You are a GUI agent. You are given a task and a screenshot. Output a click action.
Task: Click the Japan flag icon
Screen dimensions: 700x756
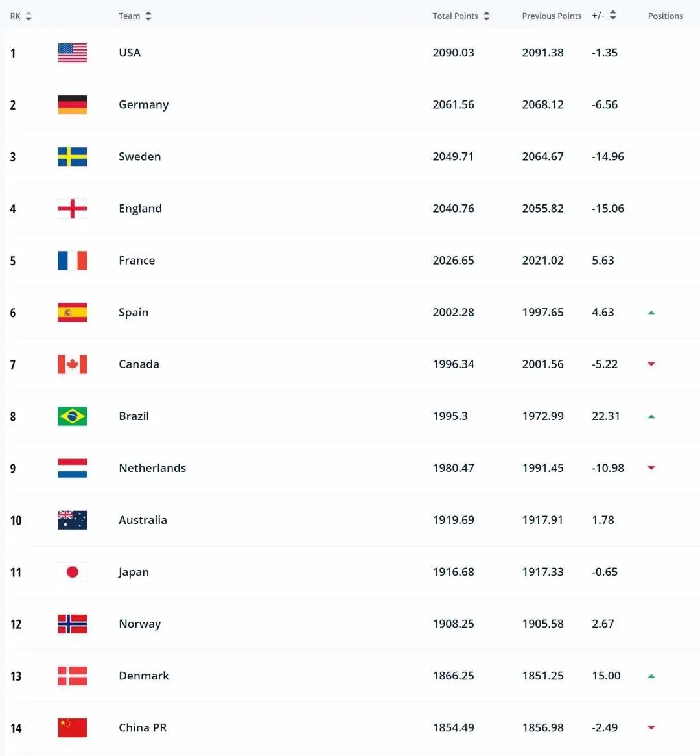(x=73, y=572)
